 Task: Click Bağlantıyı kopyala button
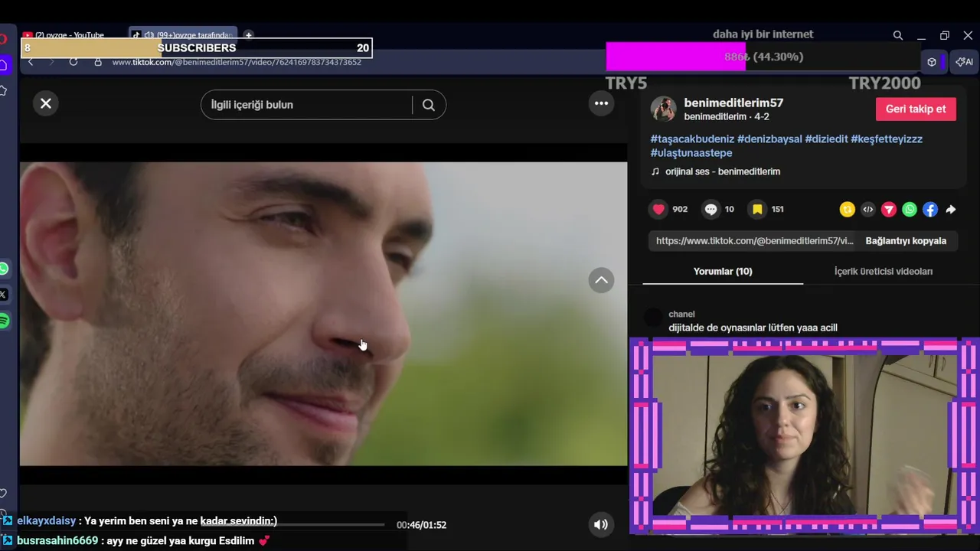click(x=906, y=240)
